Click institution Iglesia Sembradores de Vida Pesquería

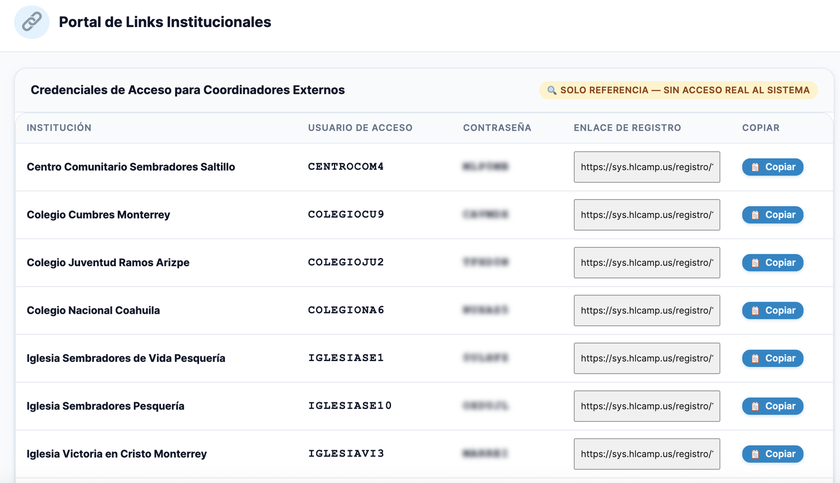(x=126, y=358)
